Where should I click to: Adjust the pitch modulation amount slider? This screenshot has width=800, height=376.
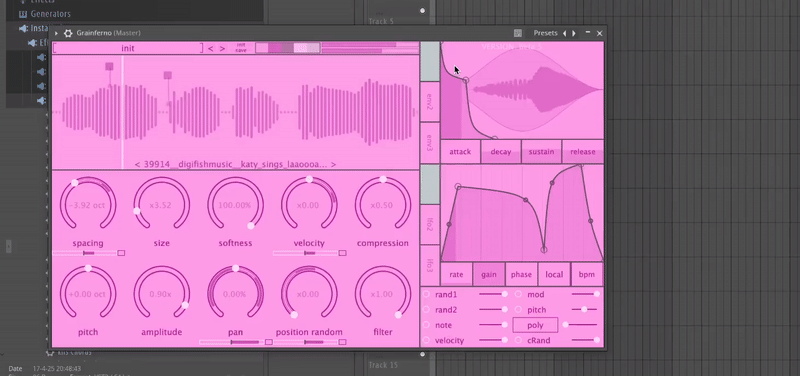point(585,310)
